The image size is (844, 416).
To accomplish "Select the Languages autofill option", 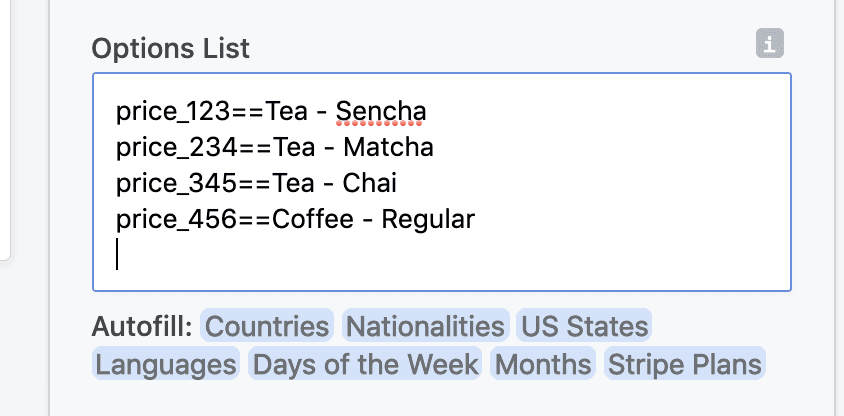I will [166, 364].
